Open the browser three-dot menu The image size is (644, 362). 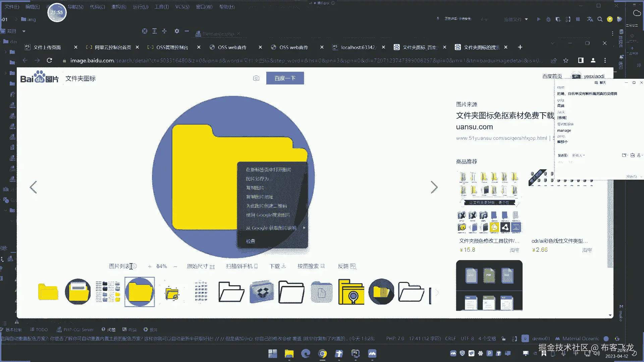(x=605, y=60)
